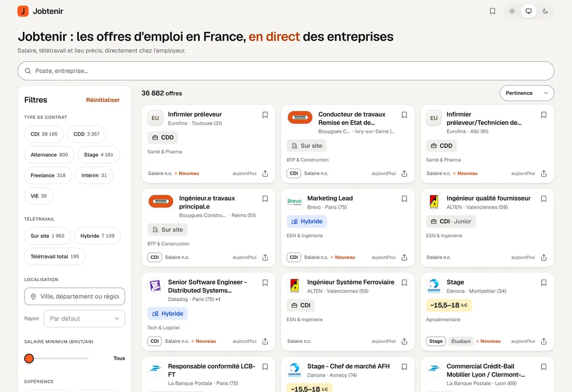Open Ingénieur Système Ferroviaire job title
Screen dimensions: 572x392
pos(351,282)
